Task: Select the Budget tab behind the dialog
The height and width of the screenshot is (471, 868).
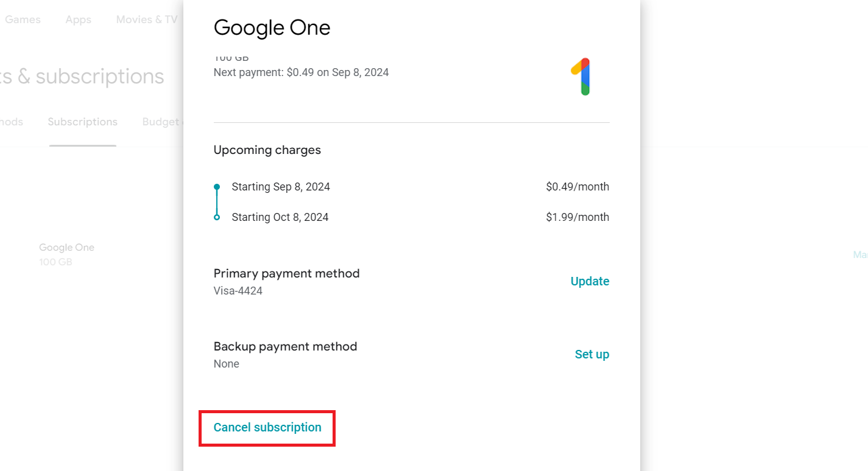Action: [x=163, y=122]
